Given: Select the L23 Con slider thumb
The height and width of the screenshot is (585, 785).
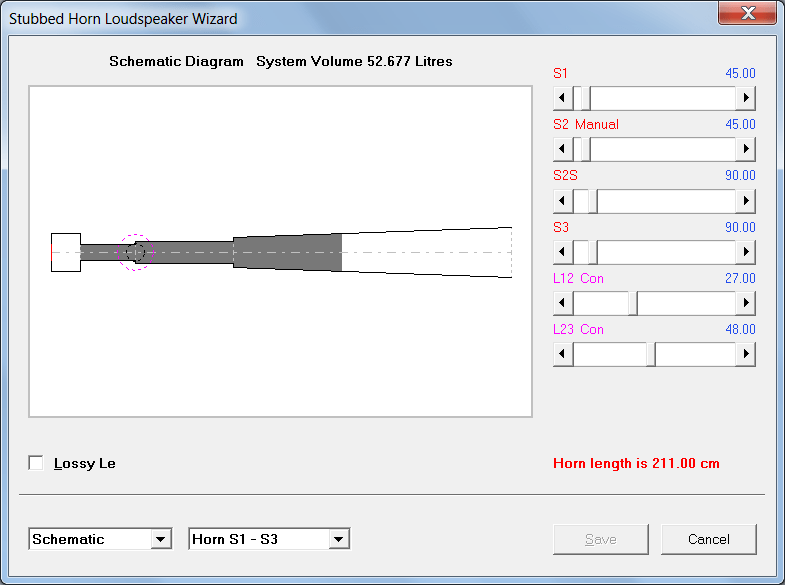Looking at the screenshot, I should [651, 354].
